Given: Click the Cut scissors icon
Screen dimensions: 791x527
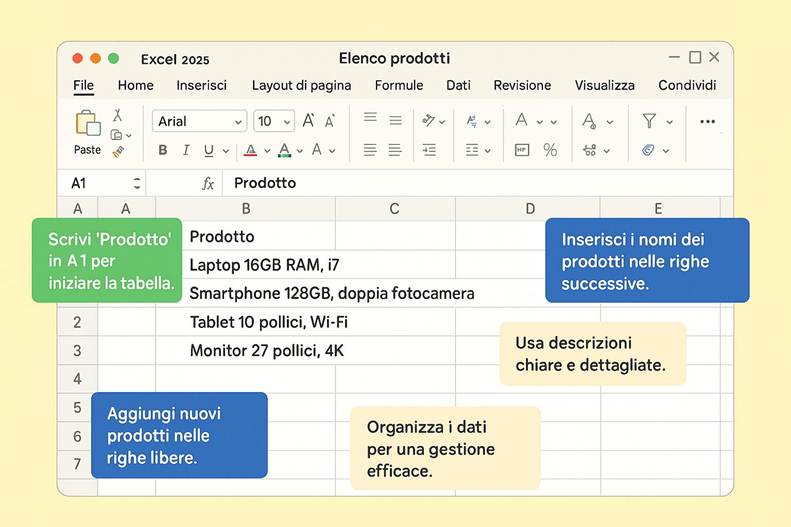Looking at the screenshot, I should (118, 115).
